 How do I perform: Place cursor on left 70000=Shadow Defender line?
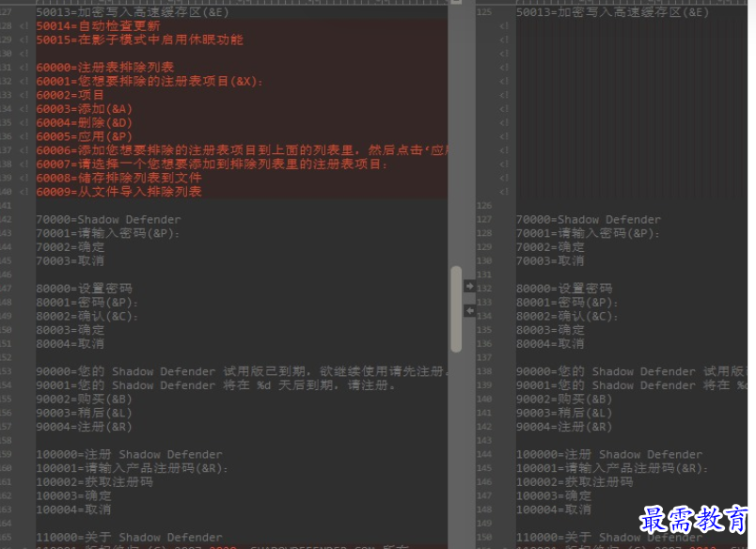108,220
